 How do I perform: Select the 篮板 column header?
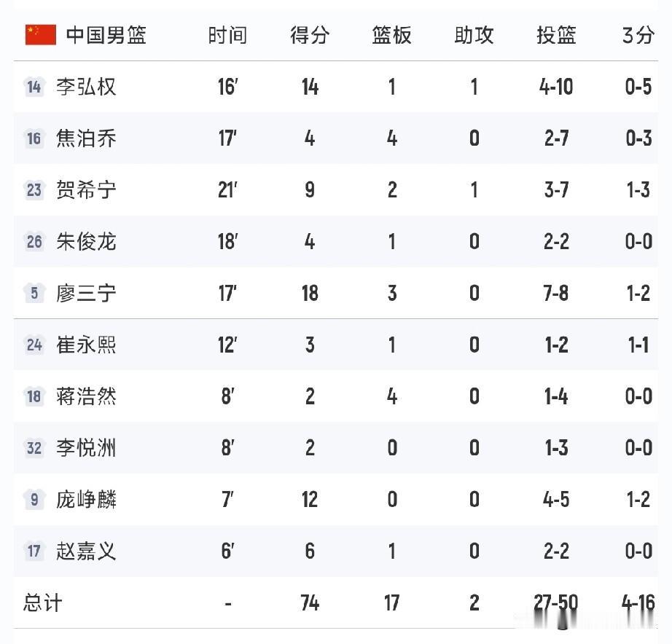point(391,35)
